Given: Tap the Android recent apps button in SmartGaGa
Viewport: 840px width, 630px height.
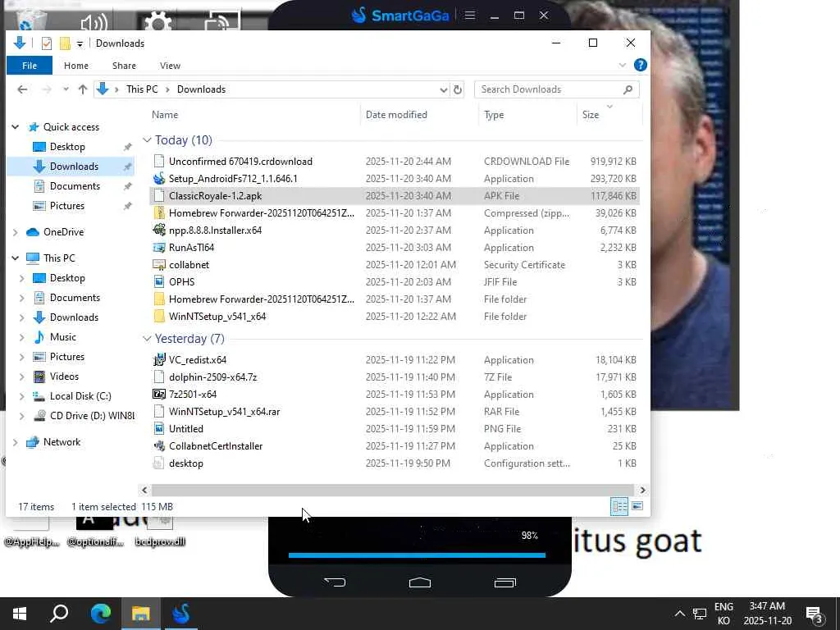Looking at the screenshot, I should (x=504, y=582).
